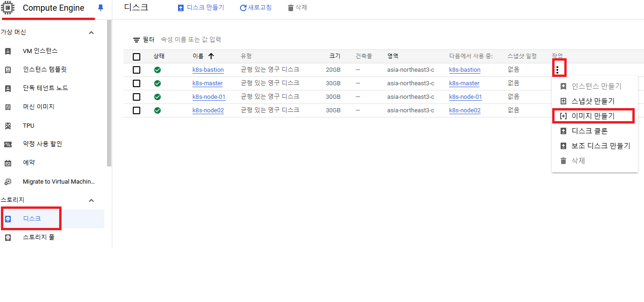
Task: Check the box for k8s-bastion row
Action: click(137, 70)
